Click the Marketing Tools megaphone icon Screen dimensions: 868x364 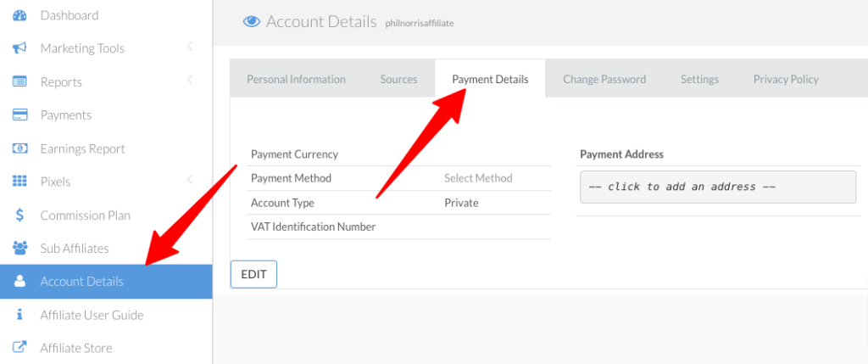[x=19, y=48]
